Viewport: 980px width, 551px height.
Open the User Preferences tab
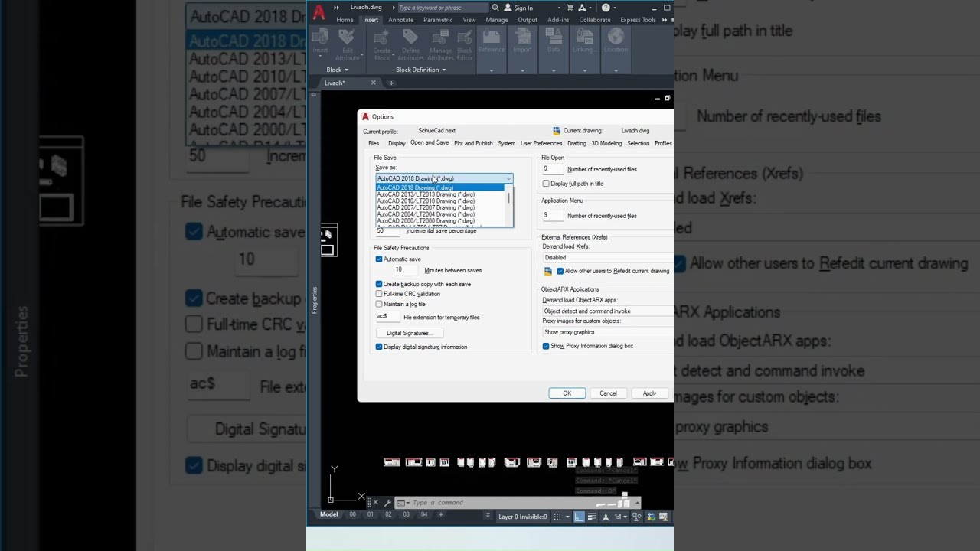[541, 143]
